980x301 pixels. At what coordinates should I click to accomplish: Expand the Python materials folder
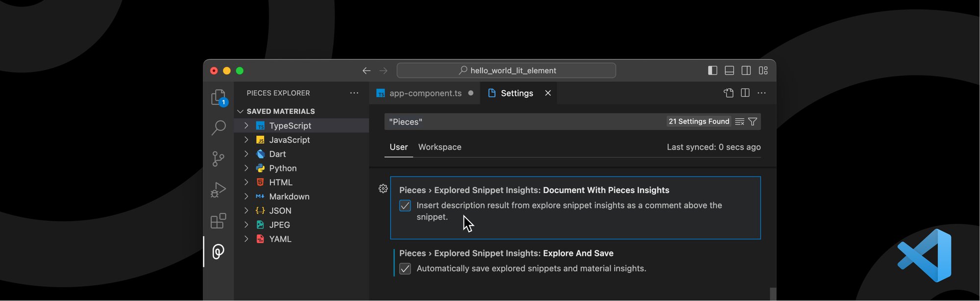[246, 168]
